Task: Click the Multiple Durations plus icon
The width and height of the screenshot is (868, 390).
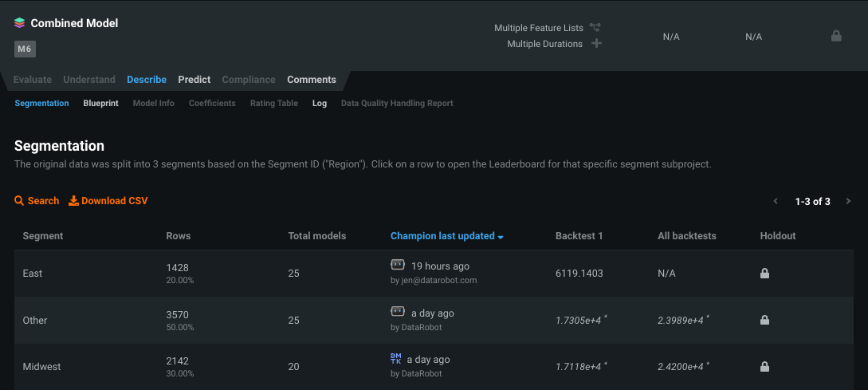Action: (596, 43)
